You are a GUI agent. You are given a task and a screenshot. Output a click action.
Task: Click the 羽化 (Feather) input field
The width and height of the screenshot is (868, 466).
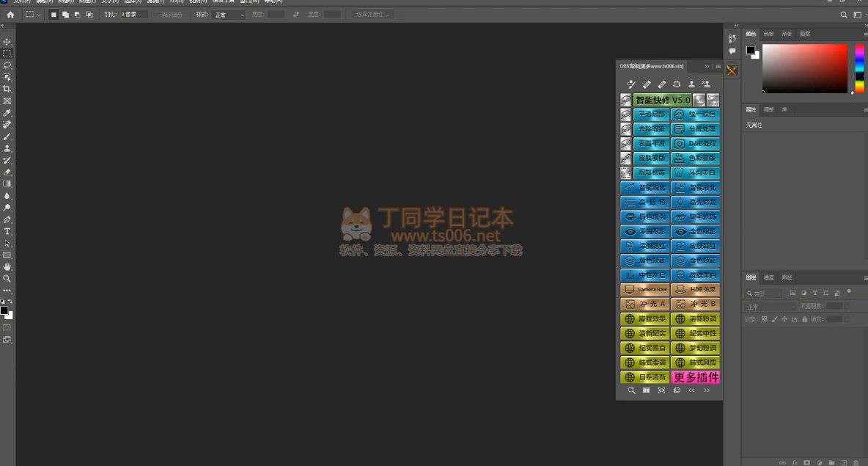click(x=133, y=15)
